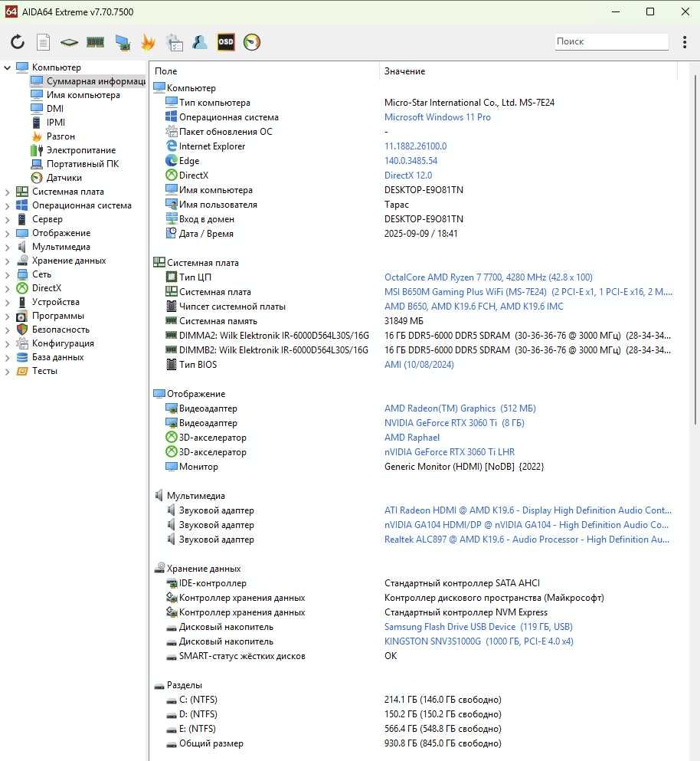
Task: Select DMI in the tree
Action: pyautogui.click(x=55, y=108)
